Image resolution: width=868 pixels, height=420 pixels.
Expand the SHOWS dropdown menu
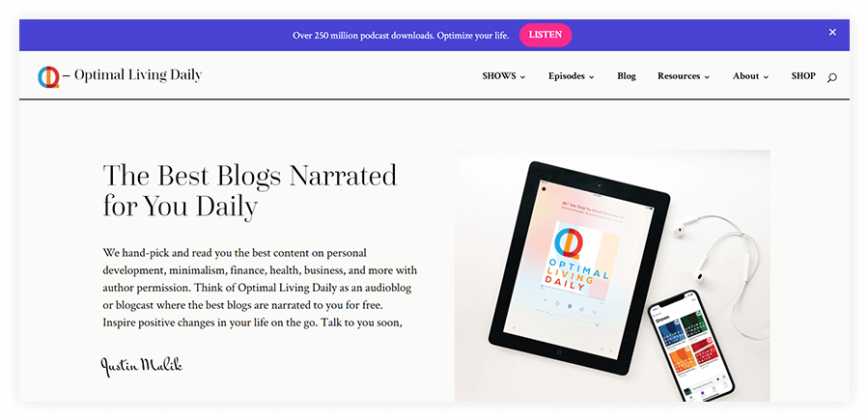tap(504, 76)
